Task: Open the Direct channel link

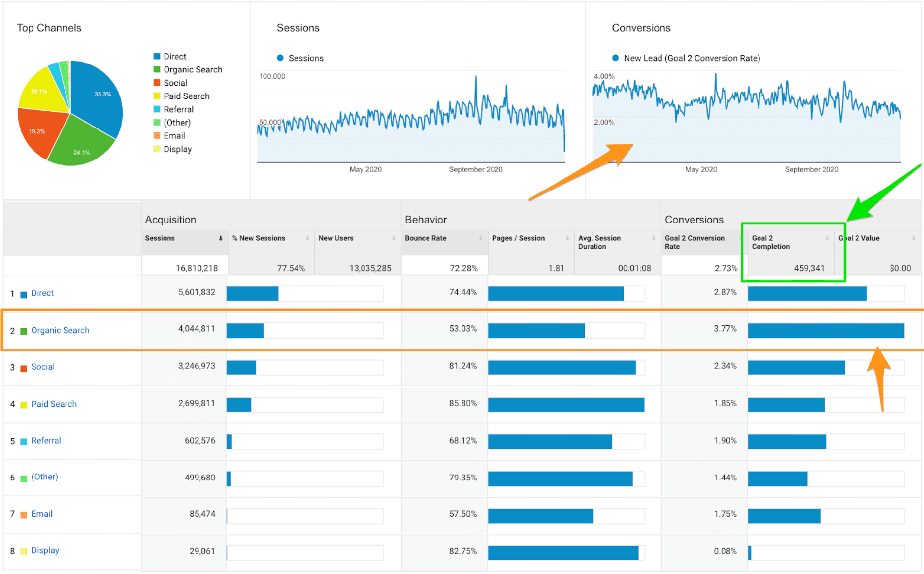Action: pos(42,293)
